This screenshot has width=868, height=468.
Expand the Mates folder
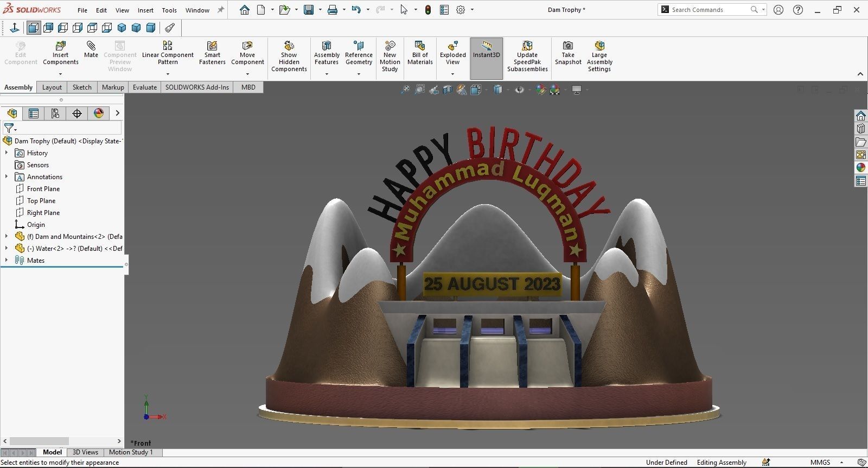tap(7, 261)
